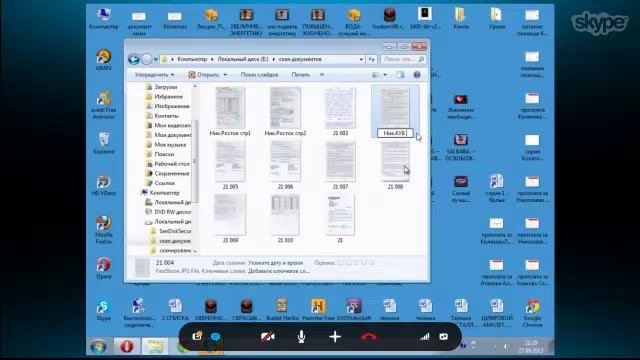Toggle the Skype video camera button
The width and height of the screenshot is (640, 360).
coord(268,337)
